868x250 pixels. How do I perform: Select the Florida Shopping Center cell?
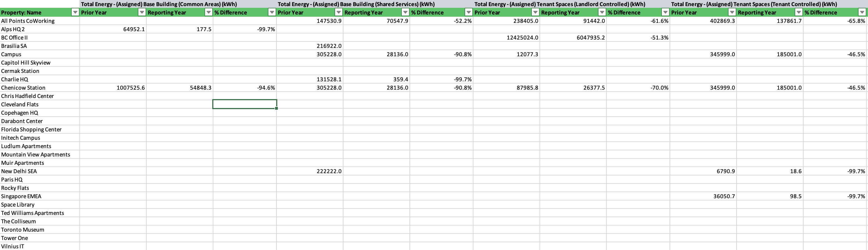pos(40,129)
